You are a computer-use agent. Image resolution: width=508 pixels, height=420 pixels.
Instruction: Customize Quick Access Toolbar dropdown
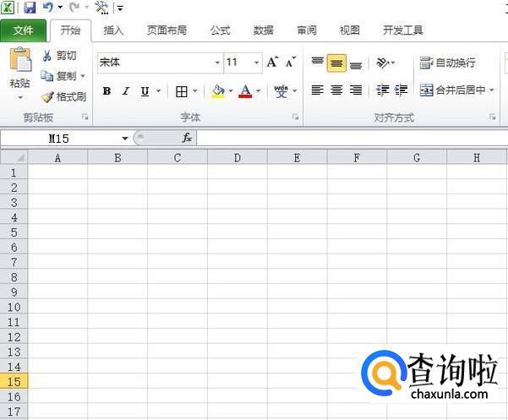tap(120, 8)
